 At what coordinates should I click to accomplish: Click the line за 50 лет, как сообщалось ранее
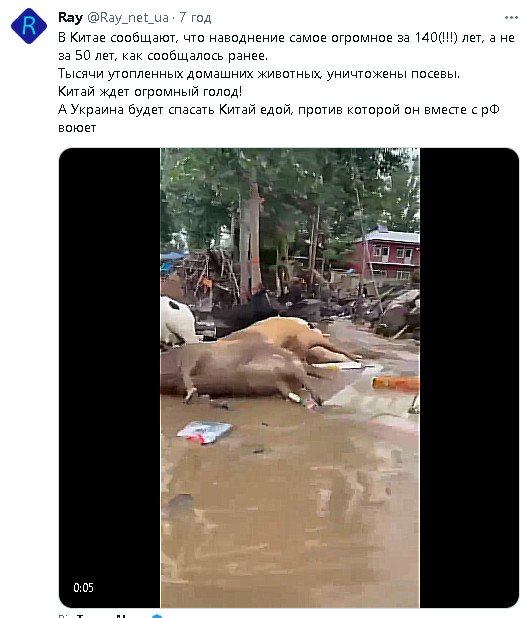pos(163,56)
